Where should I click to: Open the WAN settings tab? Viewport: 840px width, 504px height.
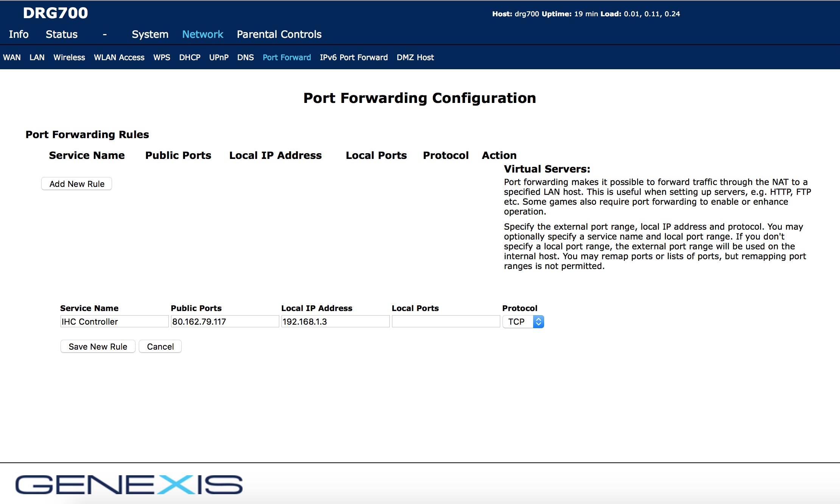pos(12,58)
